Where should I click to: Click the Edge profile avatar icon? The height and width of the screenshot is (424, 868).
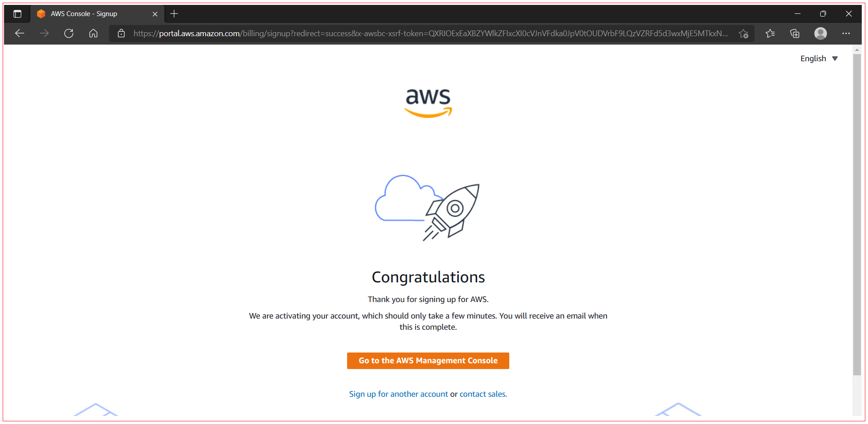pos(821,34)
